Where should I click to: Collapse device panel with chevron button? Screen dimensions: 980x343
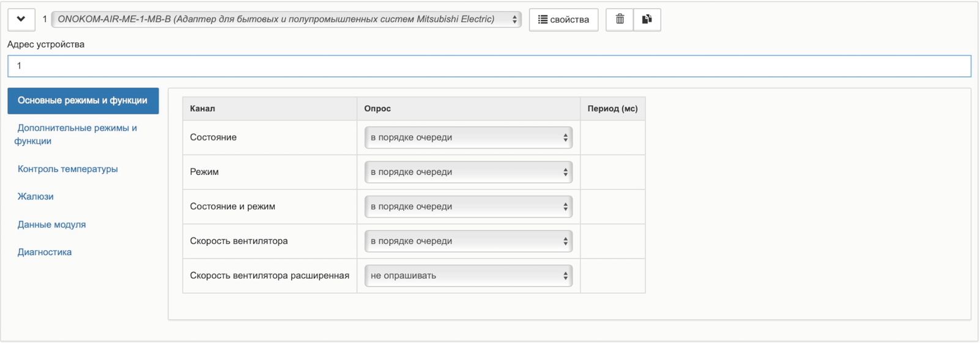[x=21, y=20]
